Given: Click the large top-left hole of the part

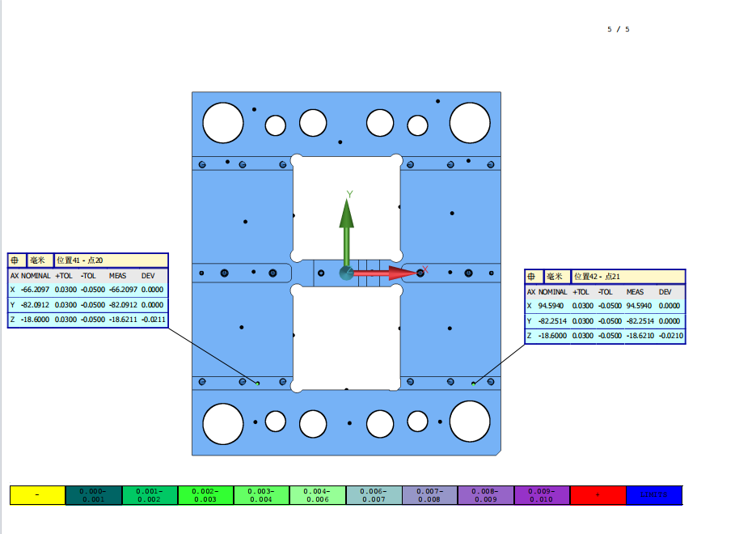Looking at the screenshot, I should (x=222, y=122).
